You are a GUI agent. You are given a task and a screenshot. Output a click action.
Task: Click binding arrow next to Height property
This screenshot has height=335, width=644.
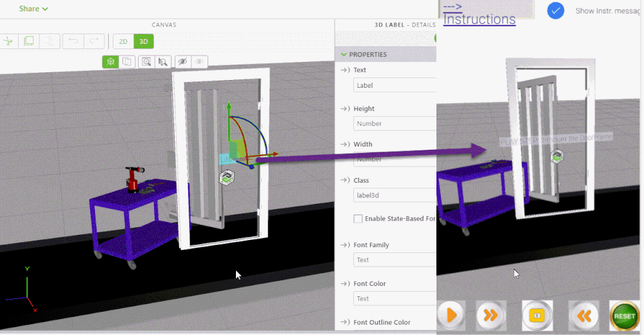point(345,108)
